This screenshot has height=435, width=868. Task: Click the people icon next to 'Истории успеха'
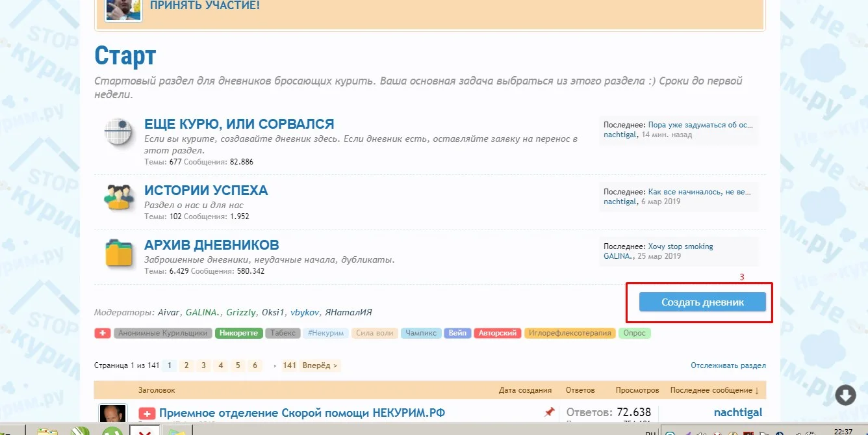[118, 197]
